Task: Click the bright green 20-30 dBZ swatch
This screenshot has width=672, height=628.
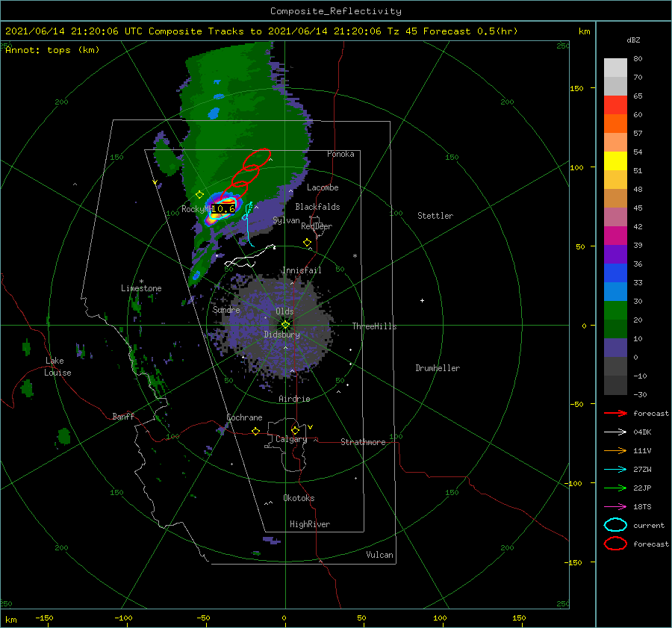Action: point(615,311)
